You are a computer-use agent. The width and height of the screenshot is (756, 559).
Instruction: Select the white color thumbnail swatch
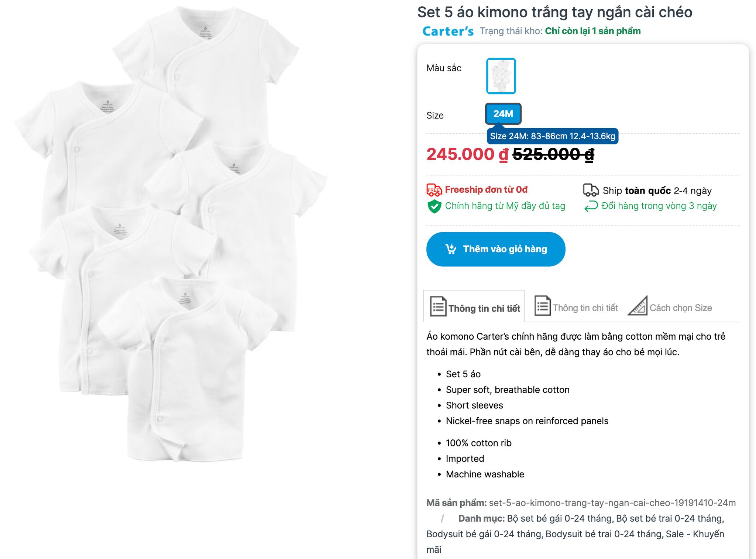tap(501, 76)
